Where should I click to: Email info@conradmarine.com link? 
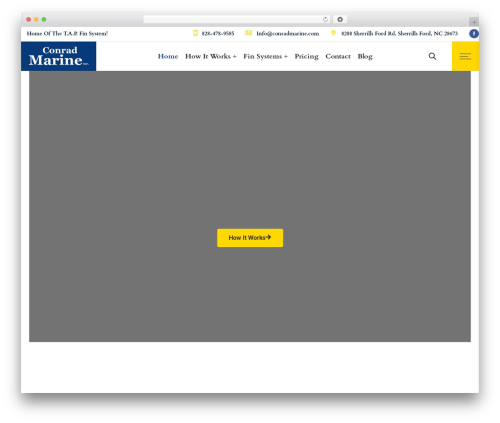[288, 33]
